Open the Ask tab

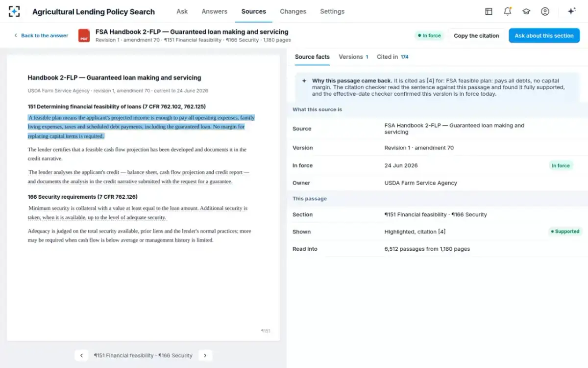182,11
